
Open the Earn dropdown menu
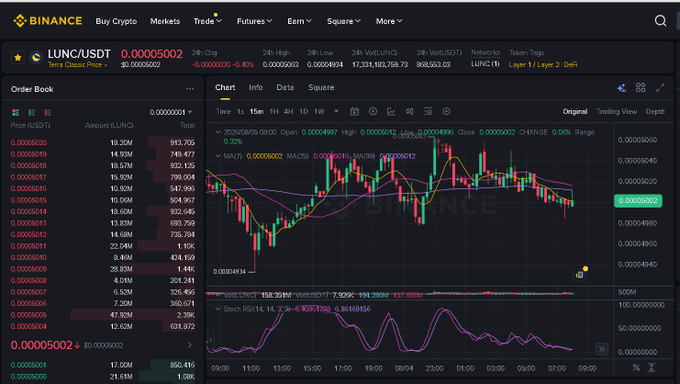(x=299, y=21)
